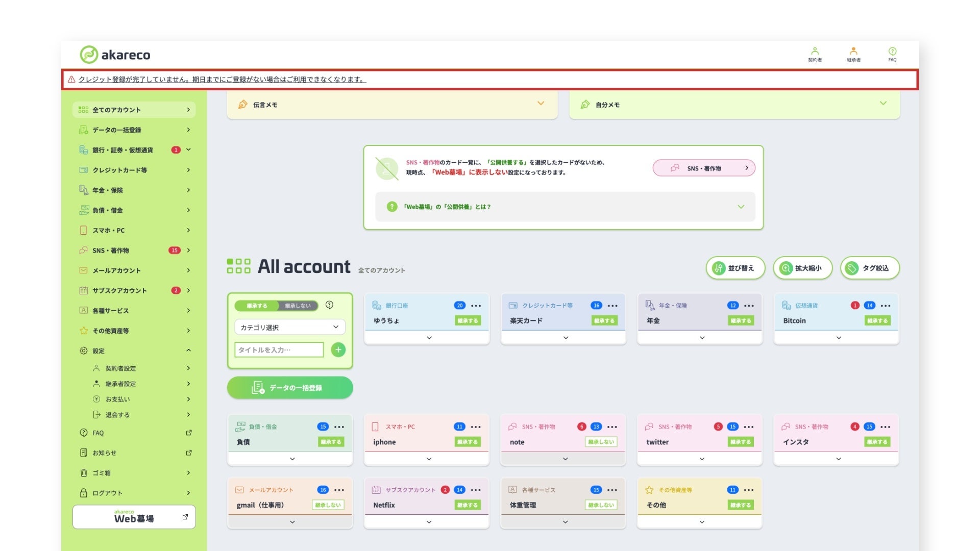The height and width of the screenshot is (551, 980).
Task: Click the green plus add button
Action: [x=338, y=350]
